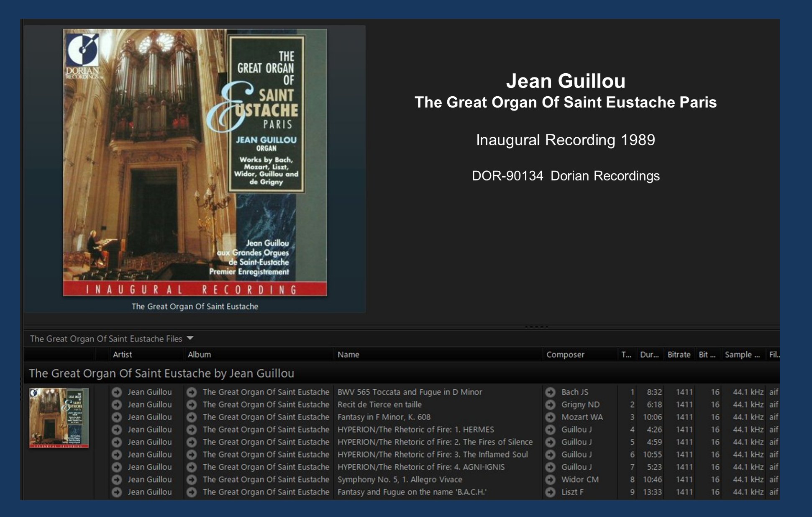Click composer link arrow on HERMES row
812x517 pixels.
[x=550, y=430]
